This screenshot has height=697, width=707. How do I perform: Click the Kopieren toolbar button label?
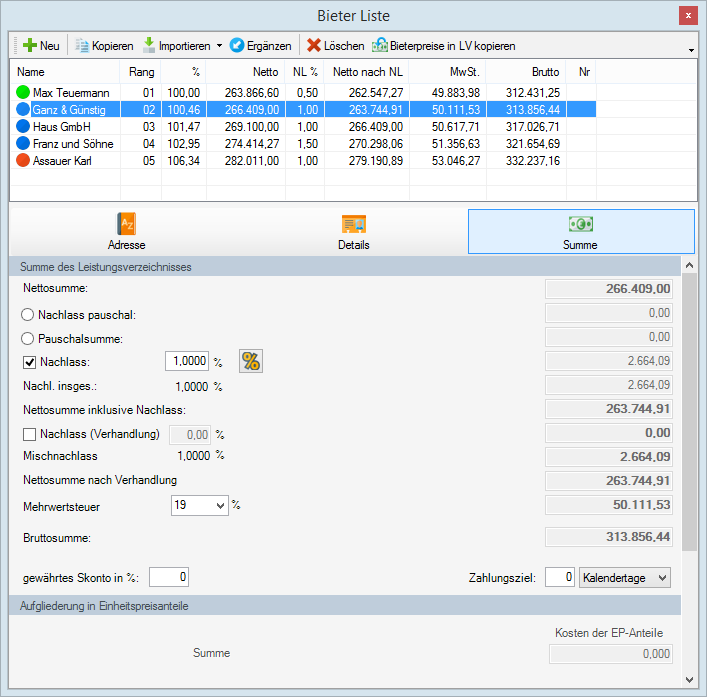113,46
